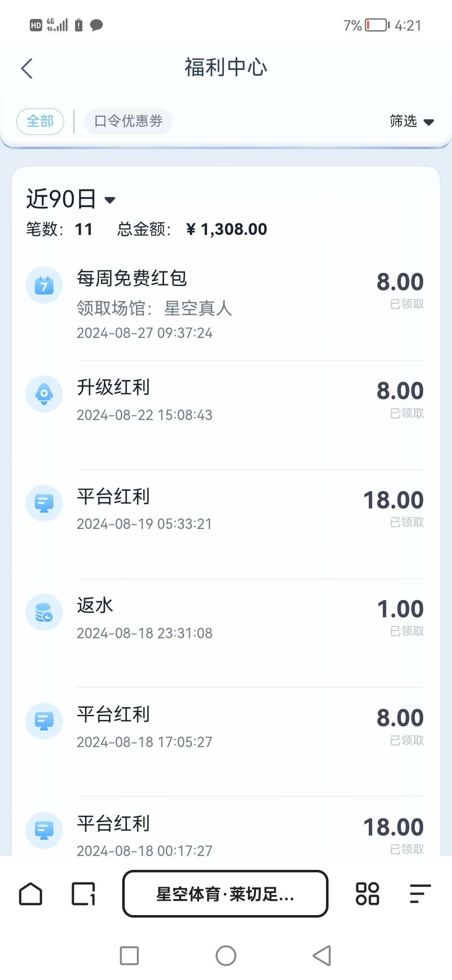452x980 pixels.
Task: Tap the 筛选 dropdown arrow
Action: click(x=429, y=122)
